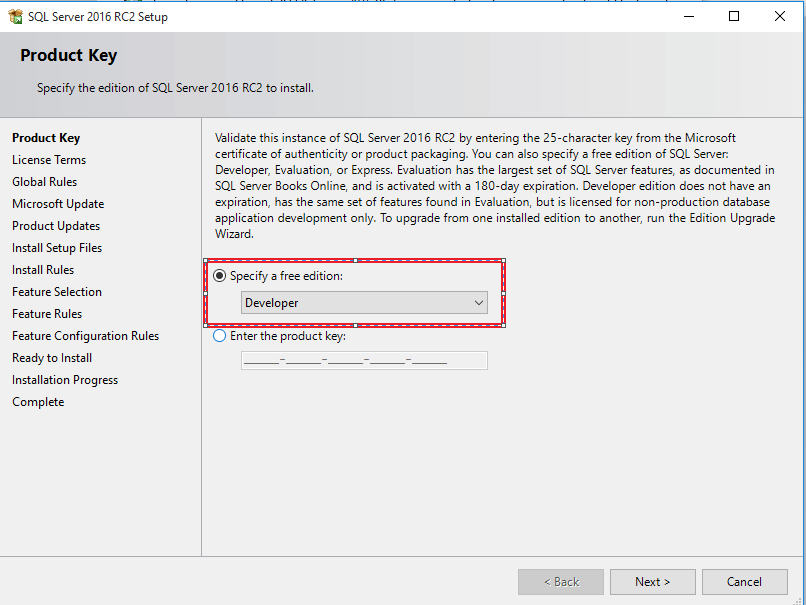
Task: Select 'Enter the product key' radio button
Action: (220, 337)
